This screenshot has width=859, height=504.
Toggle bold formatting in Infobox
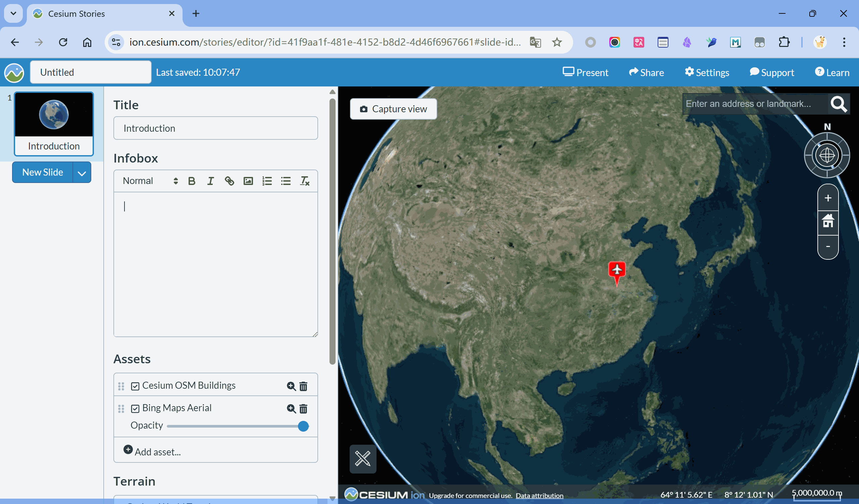click(192, 181)
